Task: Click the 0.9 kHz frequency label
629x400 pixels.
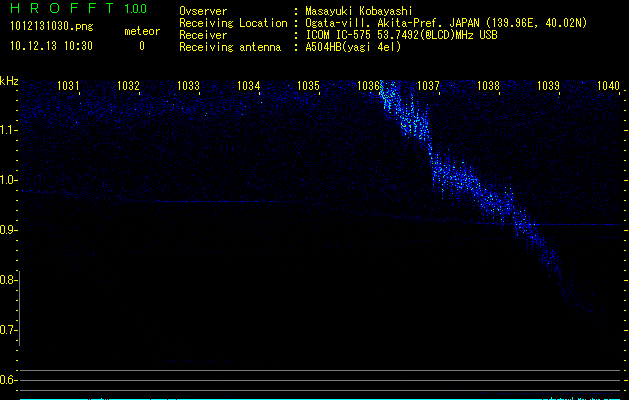Action: pos(9,230)
